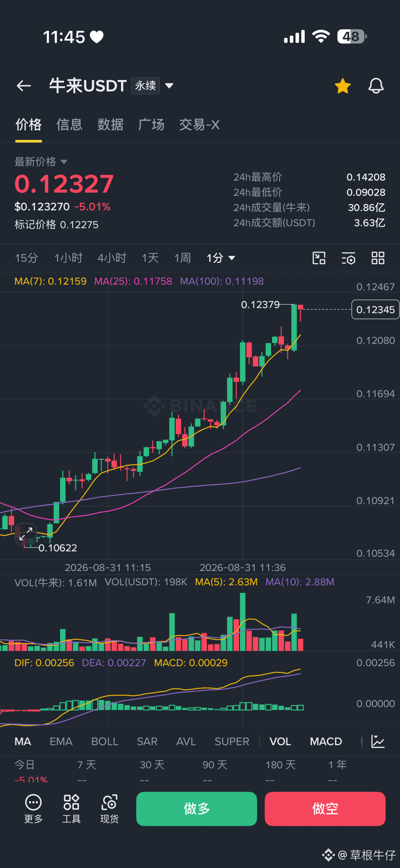Switch to the 信息 tab
The image size is (400, 868).
click(70, 125)
